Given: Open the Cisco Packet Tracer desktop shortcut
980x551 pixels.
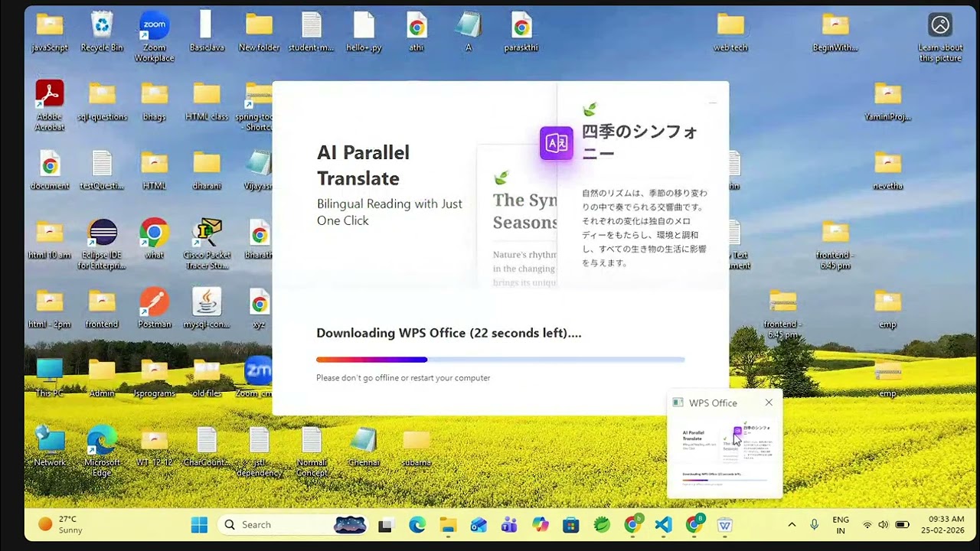Looking at the screenshot, I should (x=207, y=244).
